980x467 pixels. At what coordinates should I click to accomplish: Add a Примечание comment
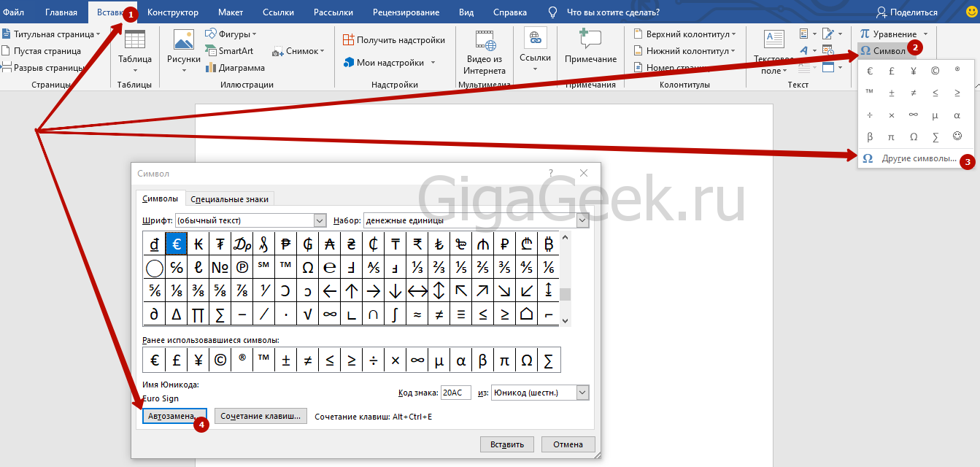pyautogui.click(x=590, y=41)
